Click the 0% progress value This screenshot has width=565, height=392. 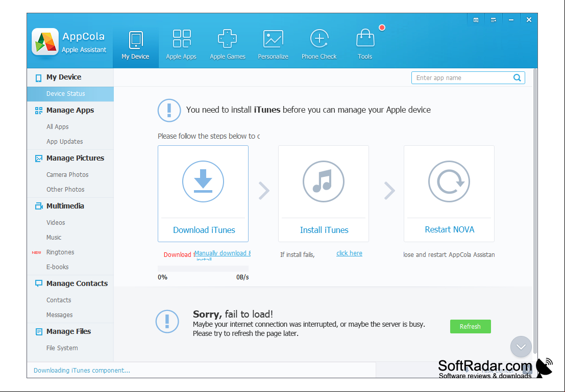click(162, 277)
